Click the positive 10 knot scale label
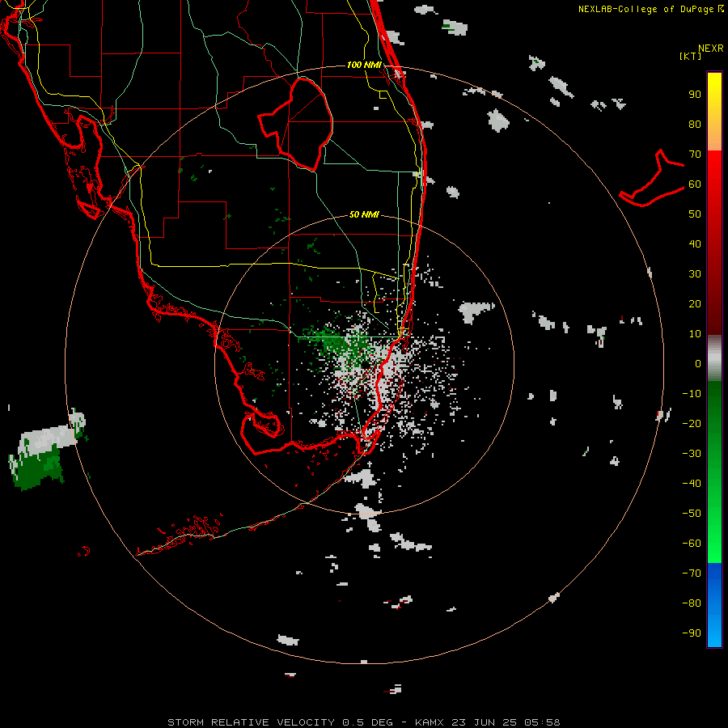 tap(695, 334)
